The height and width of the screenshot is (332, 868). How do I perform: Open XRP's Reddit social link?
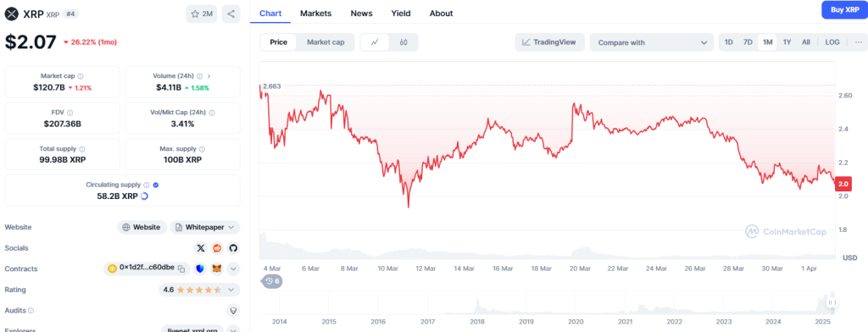click(x=218, y=248)
